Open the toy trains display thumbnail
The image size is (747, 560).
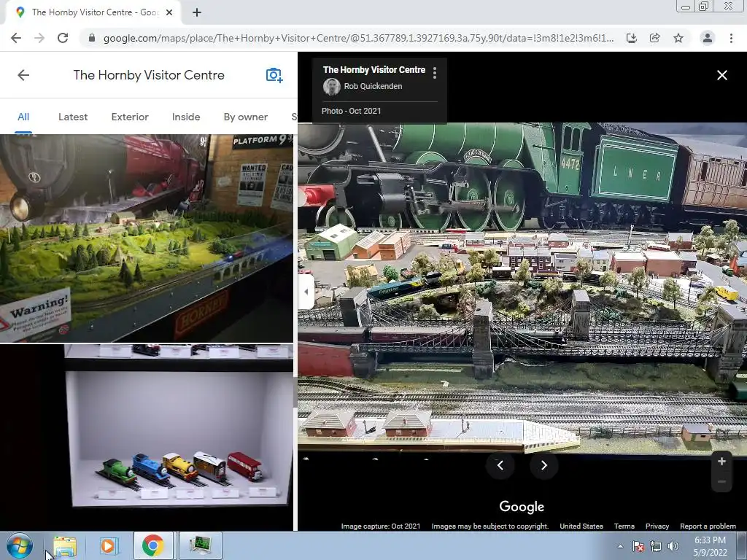point(147,437)
